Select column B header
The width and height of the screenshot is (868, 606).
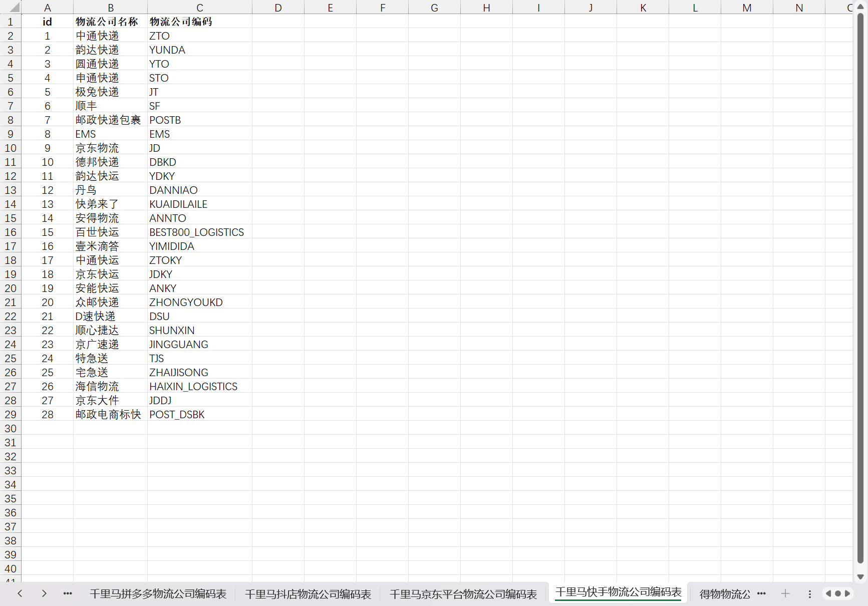point(111,8)
